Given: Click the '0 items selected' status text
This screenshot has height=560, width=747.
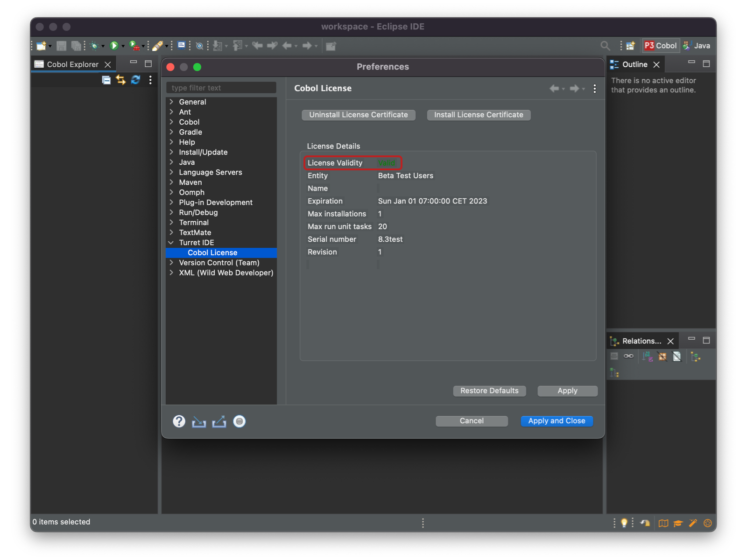Looking at the screenshot, I should pyautogui.click(x=61, y=522).
